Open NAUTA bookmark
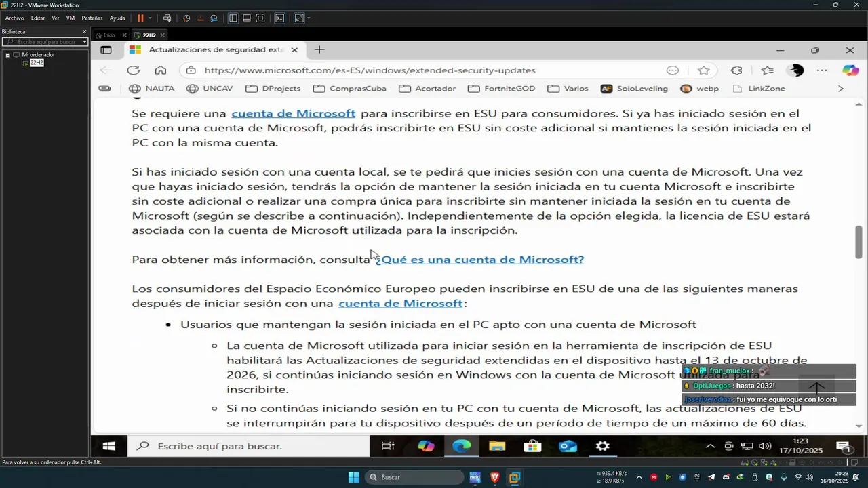868x488 pixels. [151, 89]
